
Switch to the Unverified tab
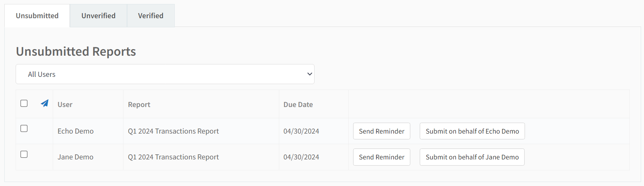tap(98, 16)
